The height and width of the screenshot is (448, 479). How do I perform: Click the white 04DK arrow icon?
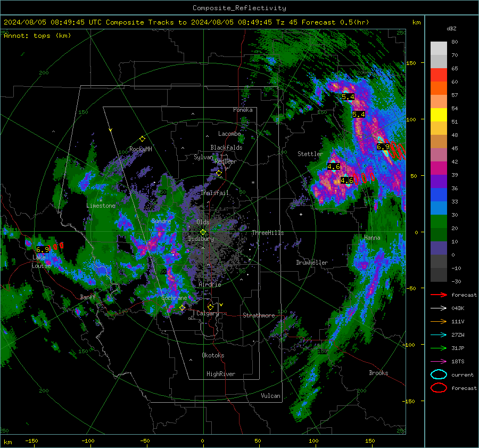(439, 308)
